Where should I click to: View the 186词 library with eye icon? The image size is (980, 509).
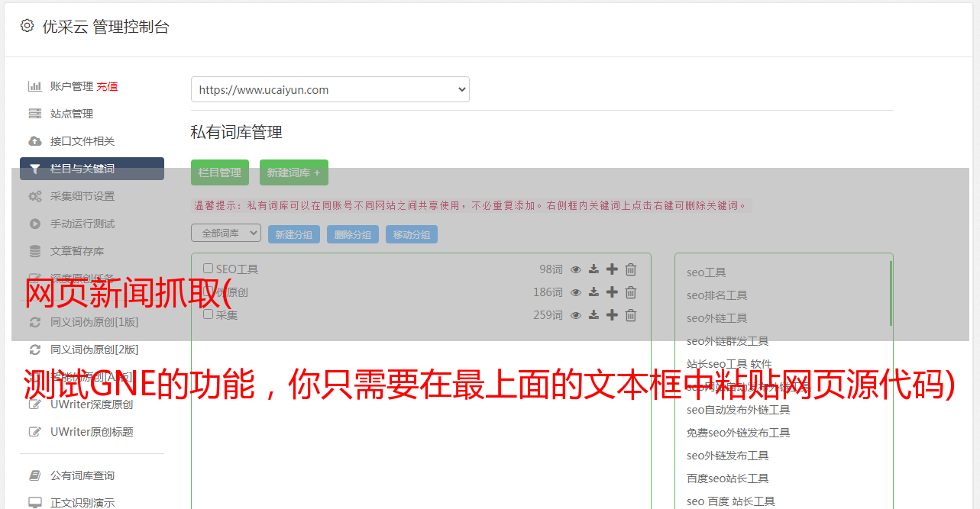[x=576, y=292]
